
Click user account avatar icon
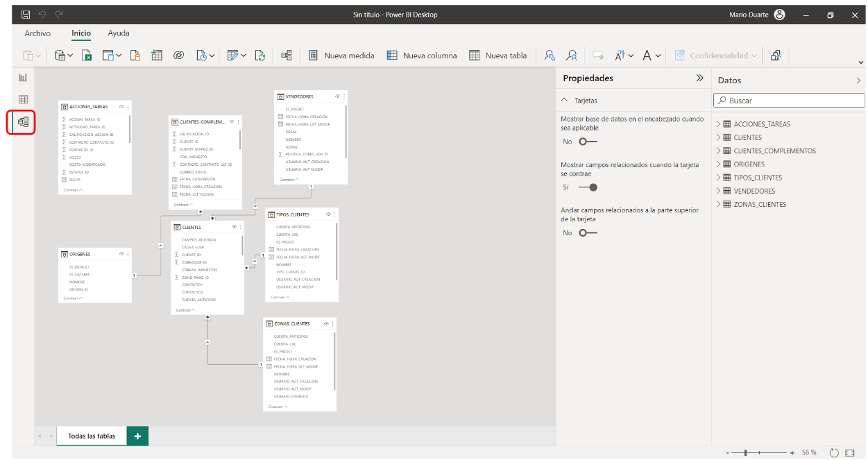[780, 15]
